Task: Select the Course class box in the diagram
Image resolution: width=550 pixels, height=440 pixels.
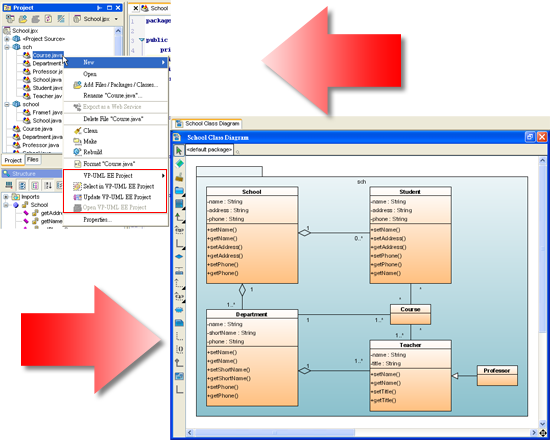Action: (410, 314)
